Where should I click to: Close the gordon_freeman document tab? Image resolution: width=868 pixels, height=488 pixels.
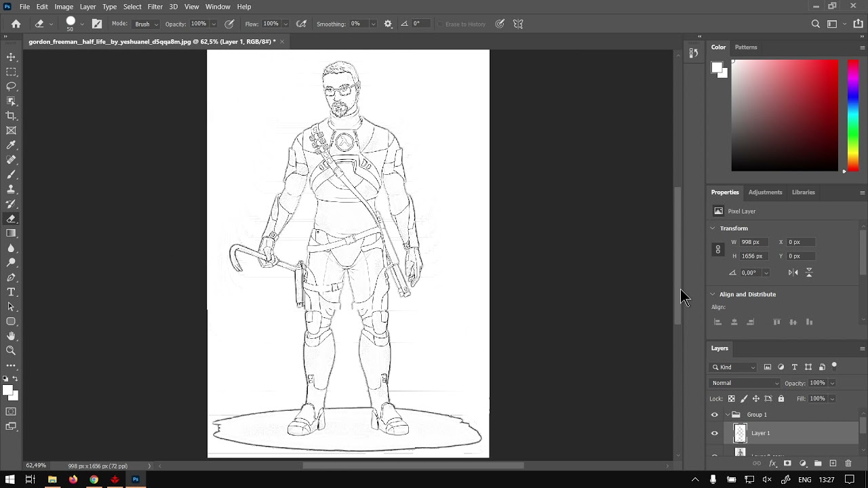282,41
